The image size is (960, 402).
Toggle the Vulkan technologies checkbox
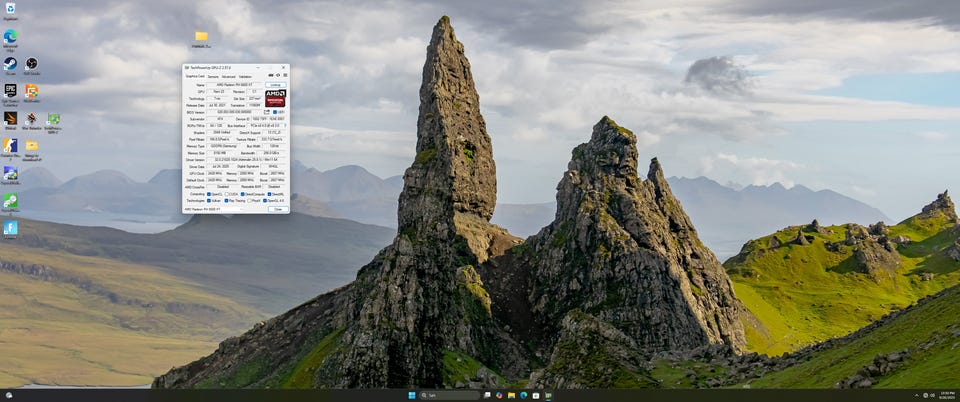point(209,200)
